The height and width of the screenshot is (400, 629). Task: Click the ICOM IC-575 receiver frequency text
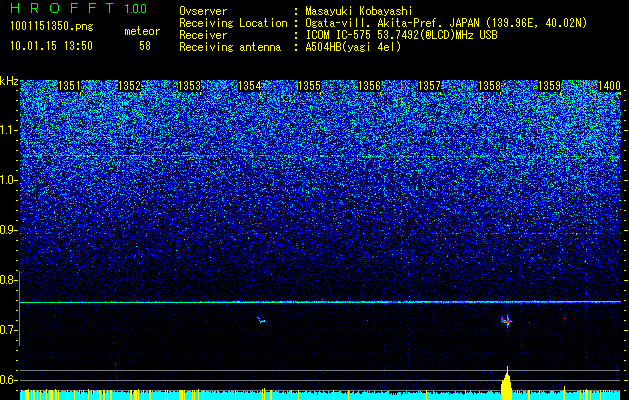click(x=401, y=35)
